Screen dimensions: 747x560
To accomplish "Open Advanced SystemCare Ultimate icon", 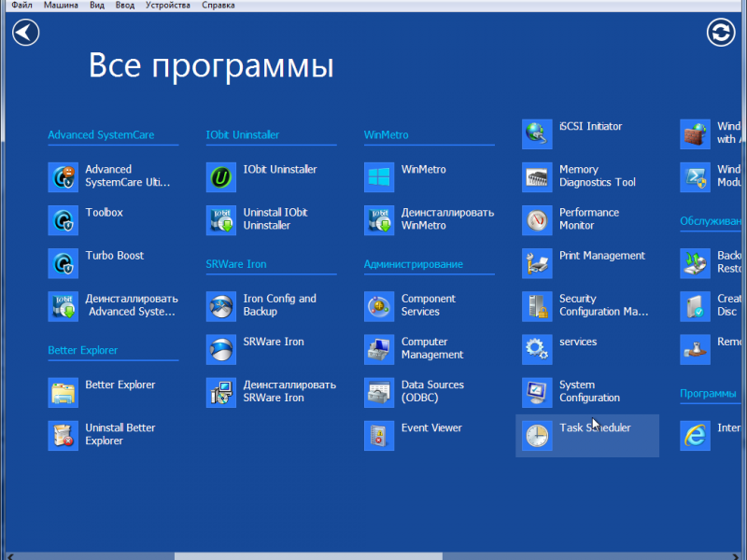I will [63, 177].
